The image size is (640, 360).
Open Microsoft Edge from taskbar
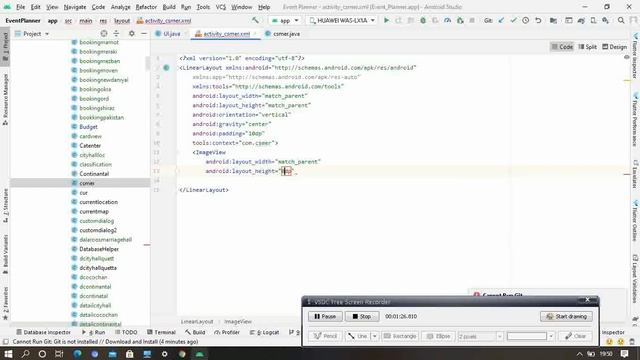coord(77,353)
